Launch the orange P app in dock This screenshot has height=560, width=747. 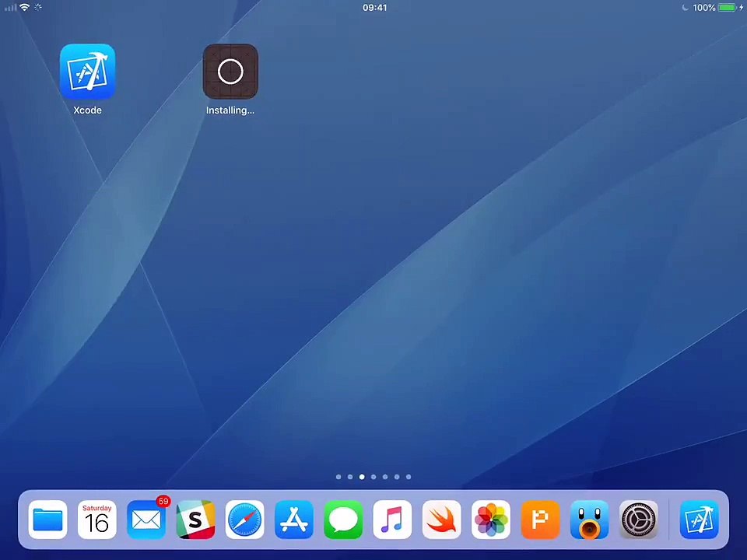(x=540, y=520)
